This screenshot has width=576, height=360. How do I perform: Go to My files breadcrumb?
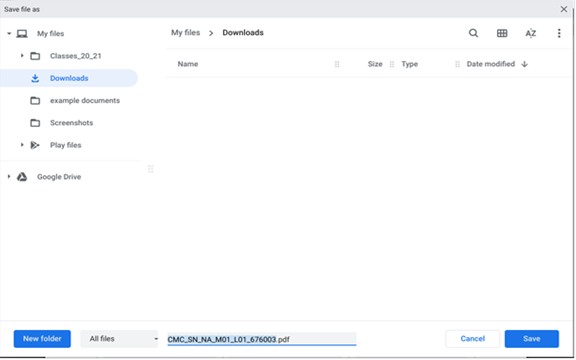186,33
